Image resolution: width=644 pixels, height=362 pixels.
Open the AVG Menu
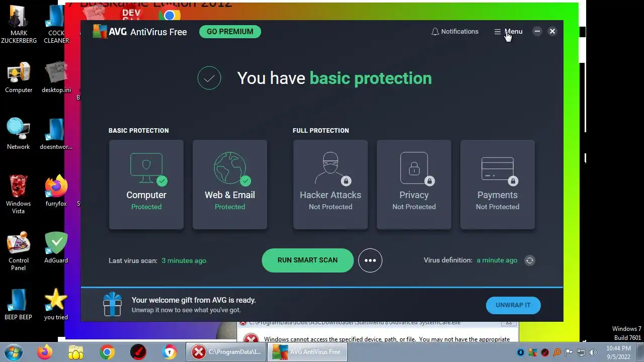point(508,32)
